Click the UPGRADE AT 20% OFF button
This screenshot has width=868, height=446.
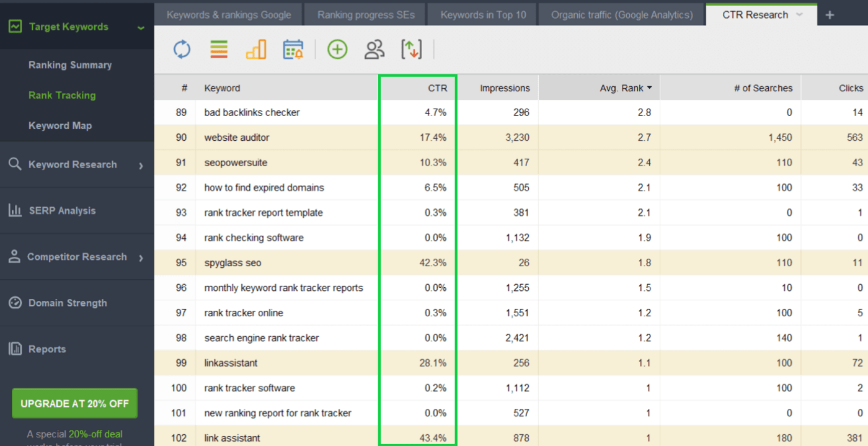(x=74, y=403)
